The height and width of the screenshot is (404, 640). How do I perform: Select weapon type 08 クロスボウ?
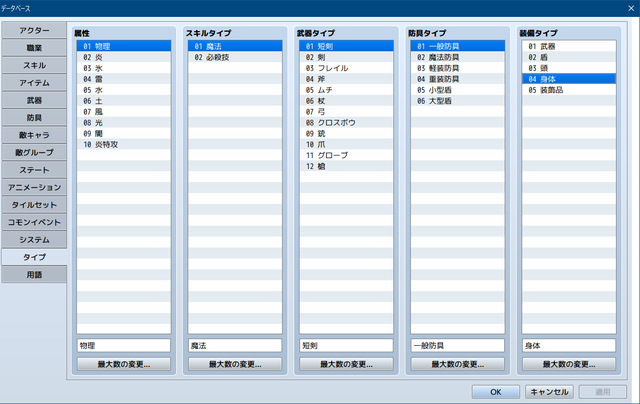[x=346, y=122]
